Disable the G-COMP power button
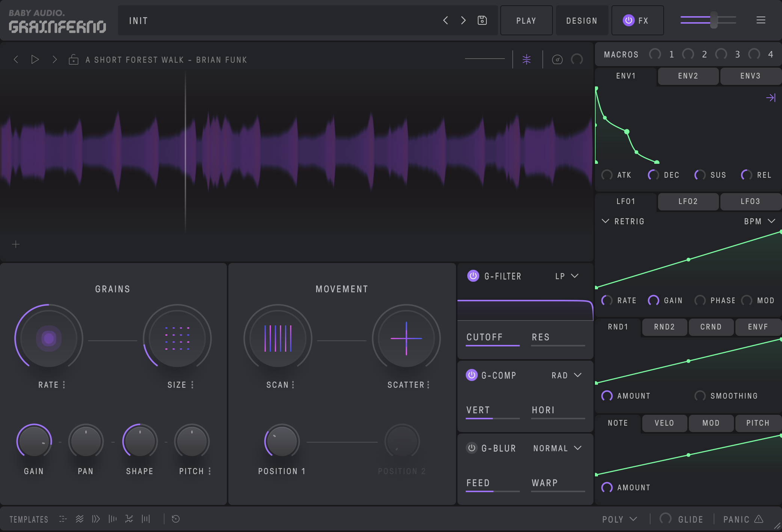The height and width of the screenshot is (532, 782). (472, 375)
